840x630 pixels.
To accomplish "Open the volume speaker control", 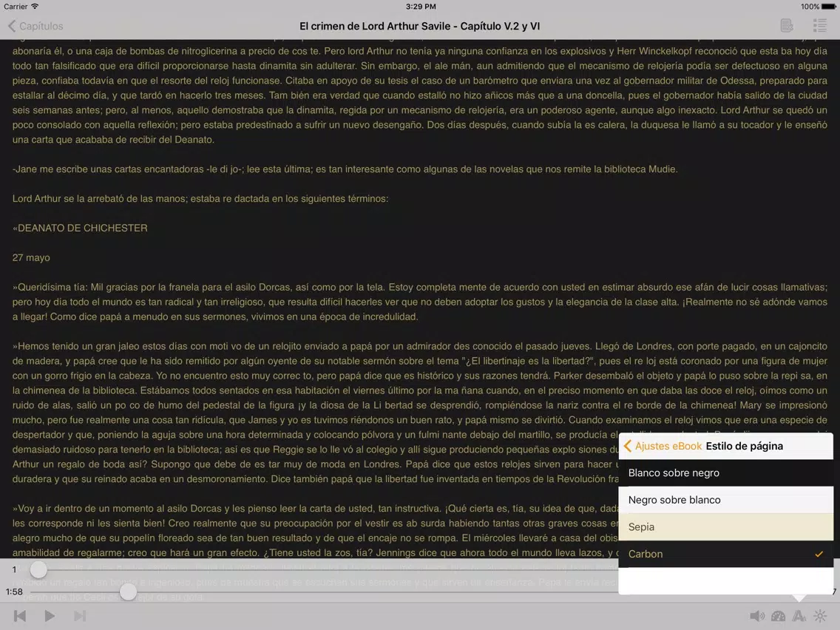I will click(757, 616).
